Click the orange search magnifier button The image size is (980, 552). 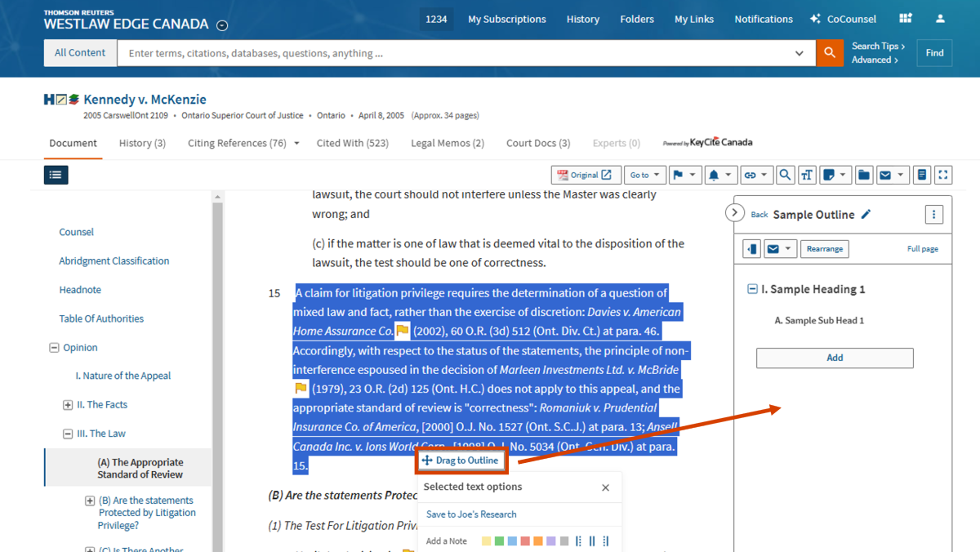829,53
